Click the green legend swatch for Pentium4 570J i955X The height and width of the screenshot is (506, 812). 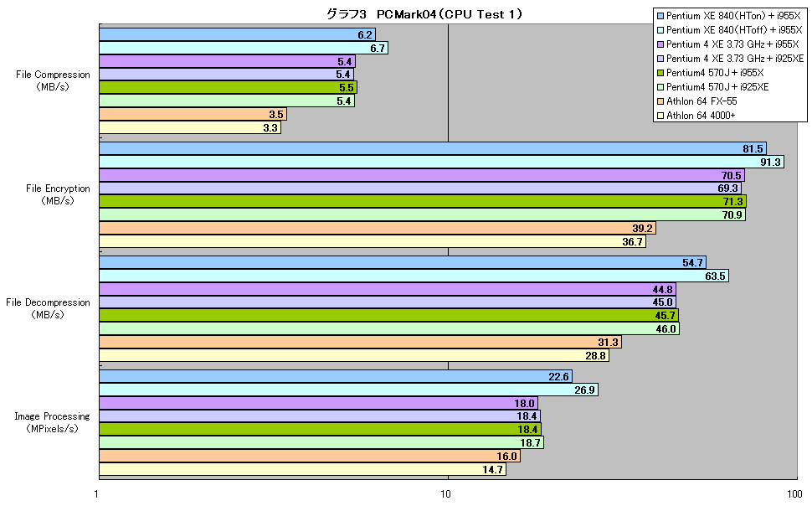click(x=660, y=73)
